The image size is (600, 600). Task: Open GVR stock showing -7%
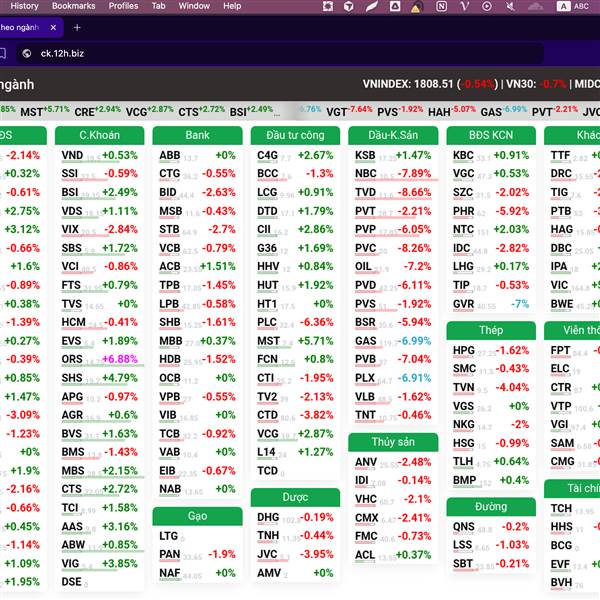coord(491,304)
